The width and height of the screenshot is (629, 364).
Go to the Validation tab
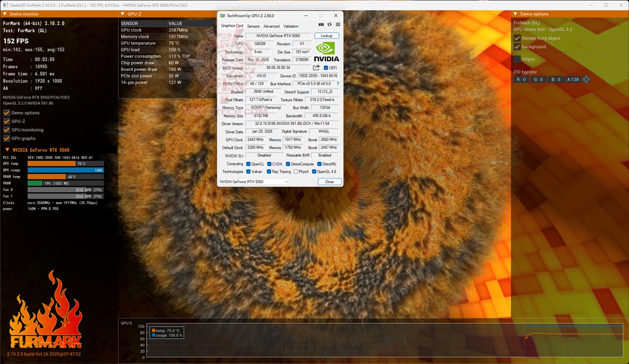pyautogui.click(x=291, y=26)
